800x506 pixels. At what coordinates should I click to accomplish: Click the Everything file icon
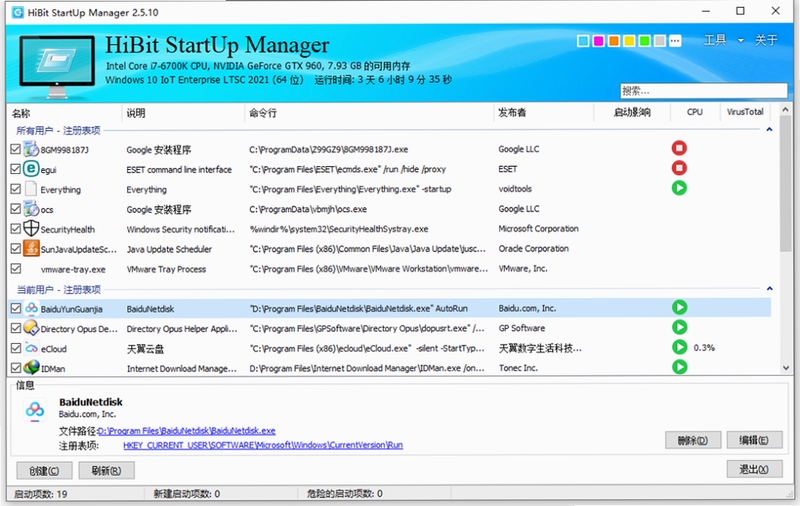point(31,189)
